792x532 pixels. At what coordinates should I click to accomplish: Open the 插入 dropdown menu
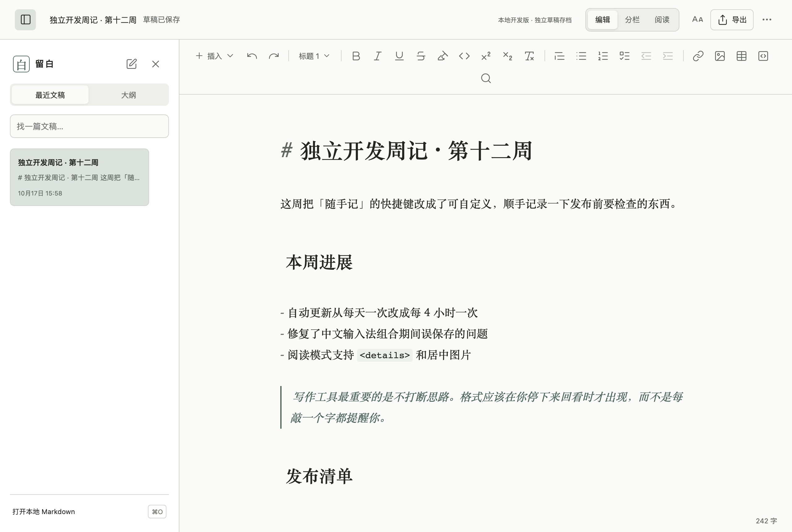(215, 56)
